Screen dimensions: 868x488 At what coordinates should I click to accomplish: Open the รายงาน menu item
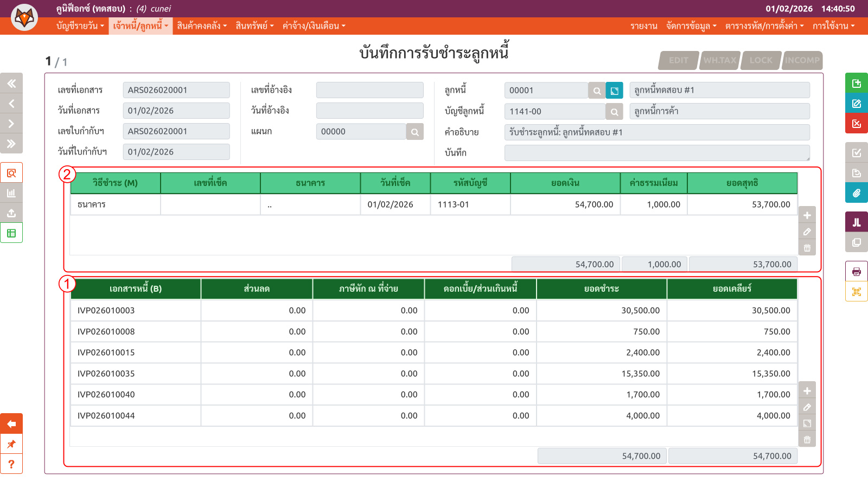click(x=643, y=26)
